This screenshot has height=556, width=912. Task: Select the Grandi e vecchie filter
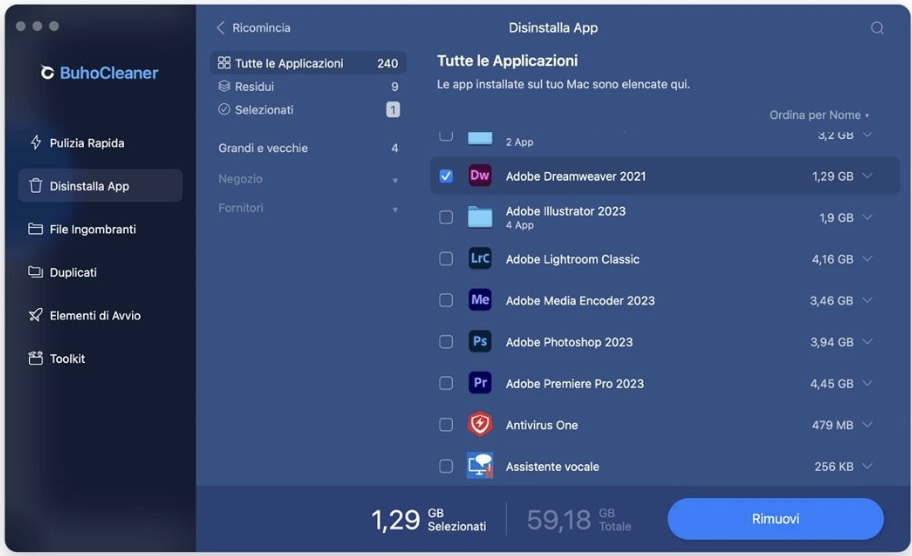[x=263, y=148]
